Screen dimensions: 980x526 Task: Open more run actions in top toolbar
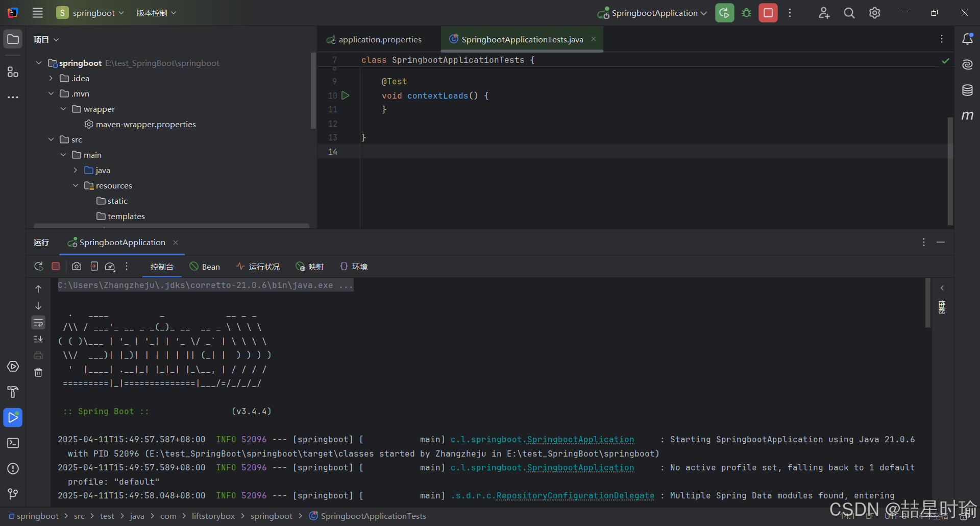click(790, 13)
